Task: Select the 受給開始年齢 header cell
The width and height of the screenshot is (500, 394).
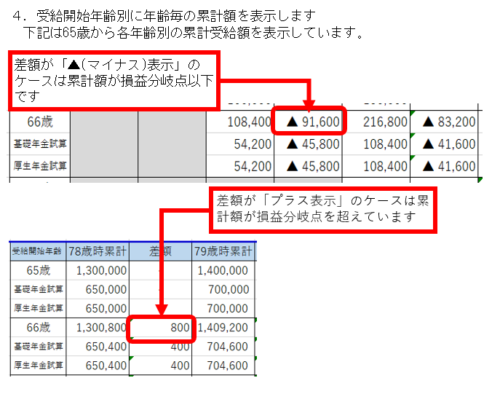Action: click(38, 251)
